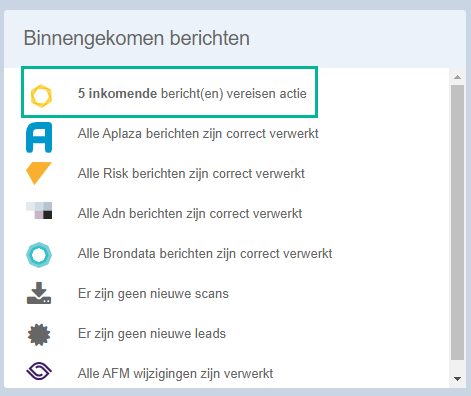Click 'Er zijn geen nieuwe leads' entry
The width and height of the screenshot is (471, 396).
click(152, 333)
